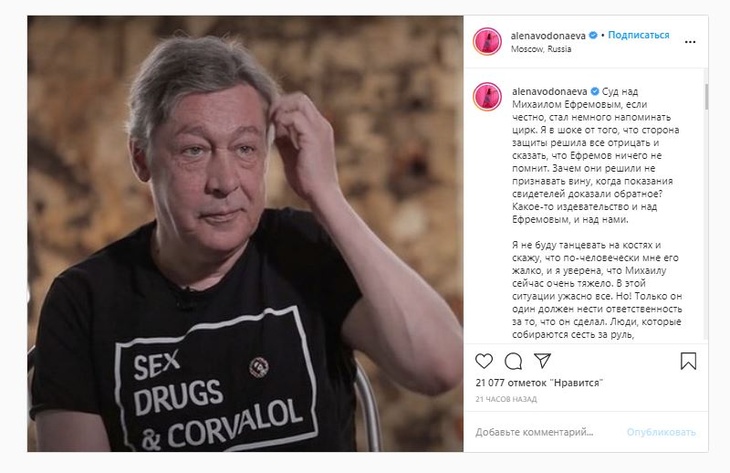Open the three-dots more options menu
730x473 pixels.
690,42
